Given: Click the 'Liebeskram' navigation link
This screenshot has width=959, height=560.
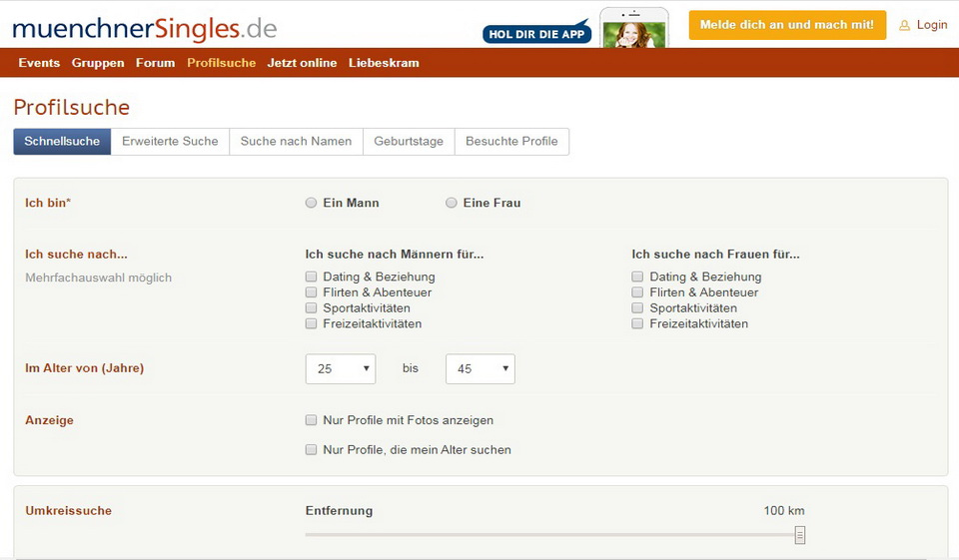Looking at the screenshot, I should (x=384, y=63).
